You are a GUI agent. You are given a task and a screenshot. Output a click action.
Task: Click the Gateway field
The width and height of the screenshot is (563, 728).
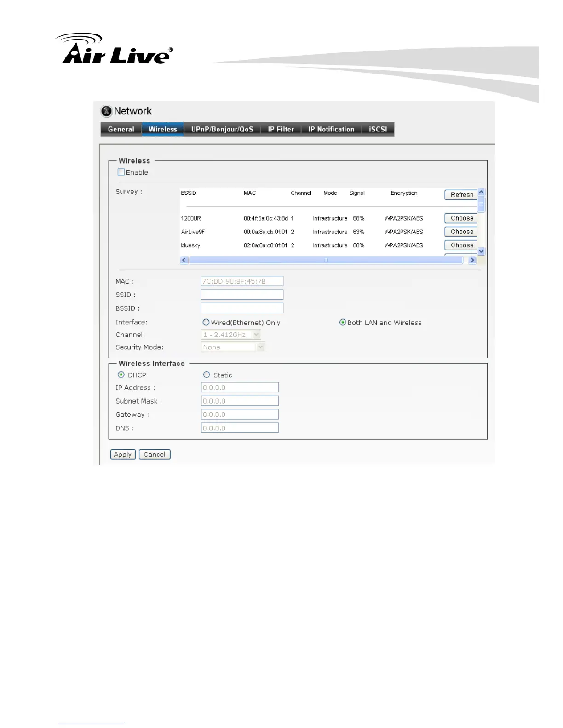[x=240, y=415]
